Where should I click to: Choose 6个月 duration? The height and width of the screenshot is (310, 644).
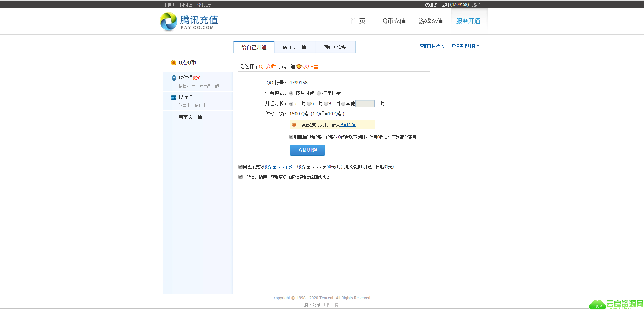309,104
